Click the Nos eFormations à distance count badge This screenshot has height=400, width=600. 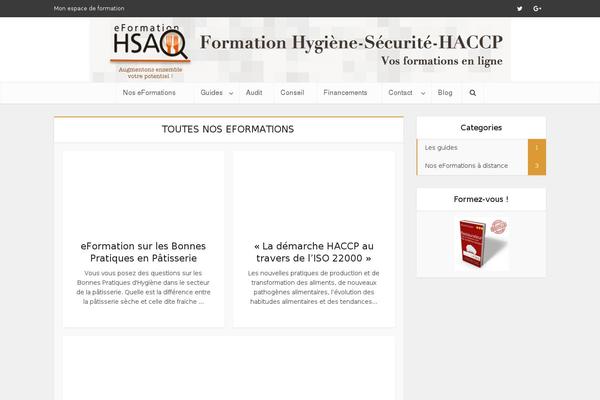(537, 166)
